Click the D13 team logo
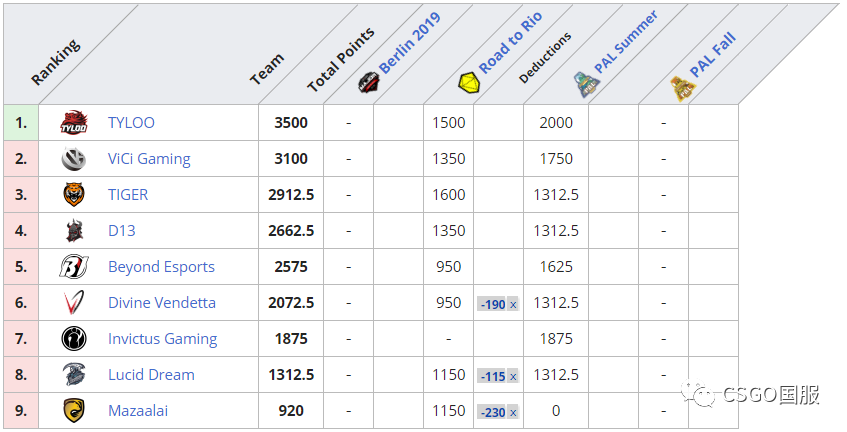847x432 pixels. pos(74,231)
